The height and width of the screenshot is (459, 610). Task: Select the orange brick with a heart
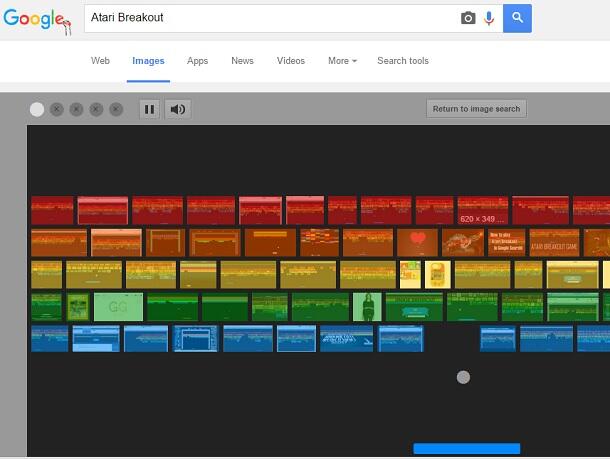coord(417,242)
